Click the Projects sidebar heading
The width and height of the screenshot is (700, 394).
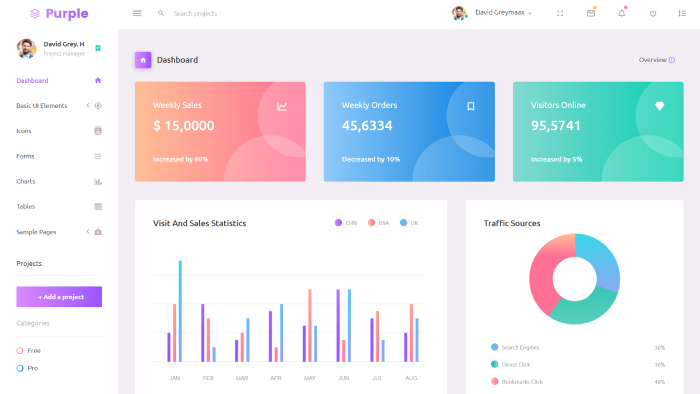29,263
